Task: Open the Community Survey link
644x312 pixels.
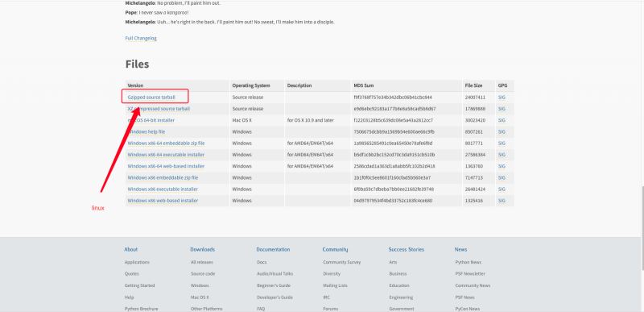Action: click(x=341, y=262)
